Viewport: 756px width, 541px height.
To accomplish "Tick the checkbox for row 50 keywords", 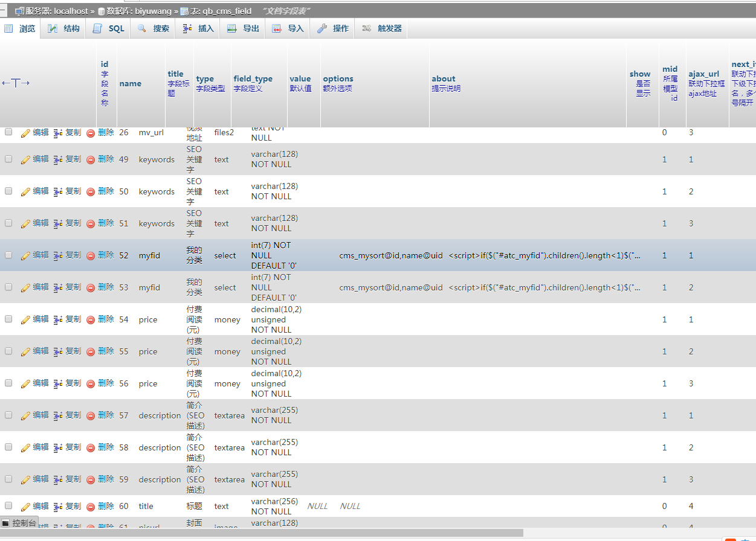I will point(8,191).
